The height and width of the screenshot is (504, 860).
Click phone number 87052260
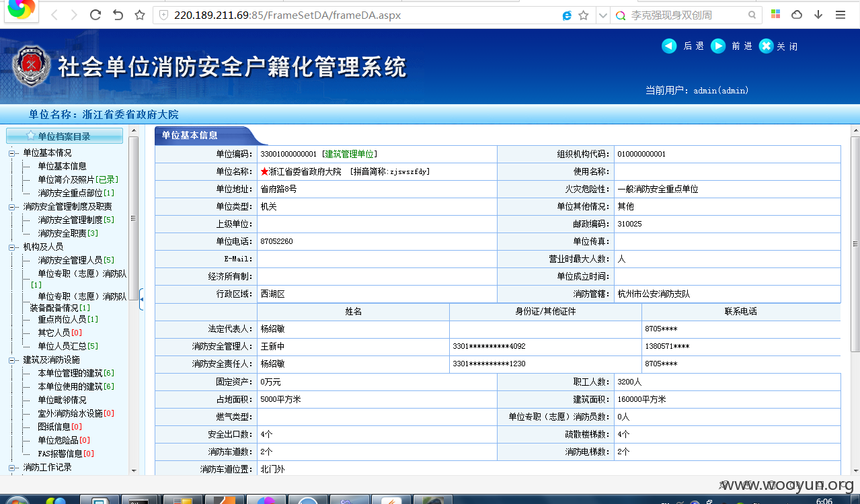click(x=276, y=241)
